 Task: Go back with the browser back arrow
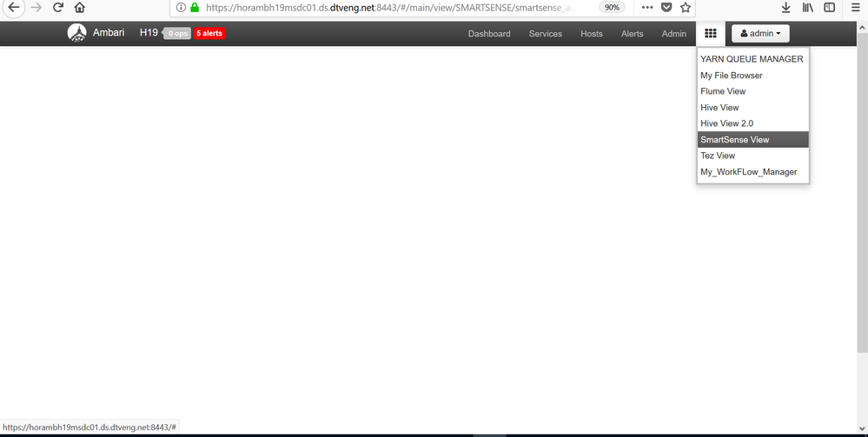pyautogui.click(x=13, y=7)
